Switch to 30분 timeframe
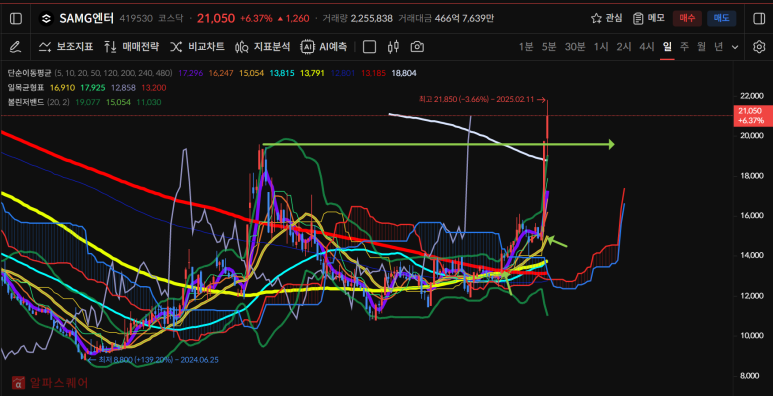 [575, 47]
